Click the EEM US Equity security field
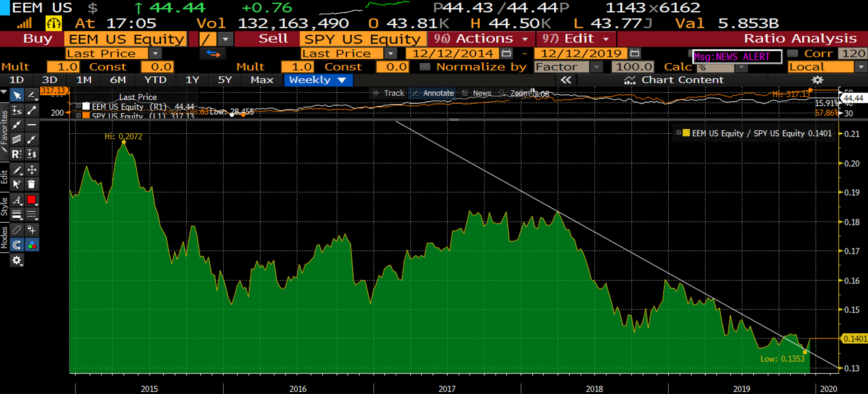 pos(126,39)
